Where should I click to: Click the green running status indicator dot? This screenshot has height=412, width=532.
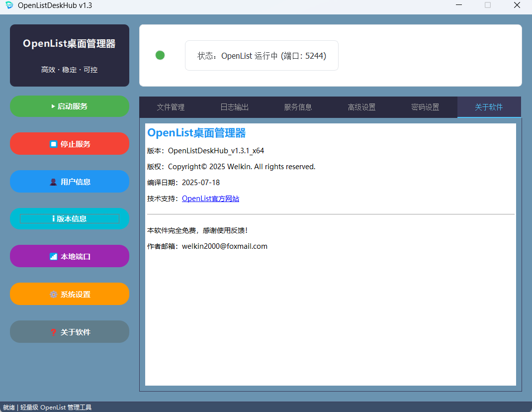(x=160, y=55)
